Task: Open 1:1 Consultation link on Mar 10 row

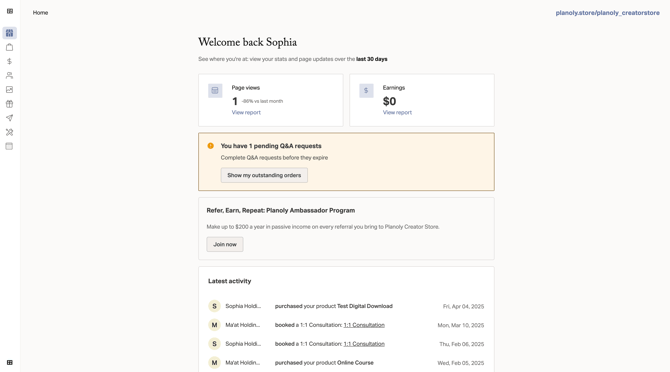Action: (364, 325)
